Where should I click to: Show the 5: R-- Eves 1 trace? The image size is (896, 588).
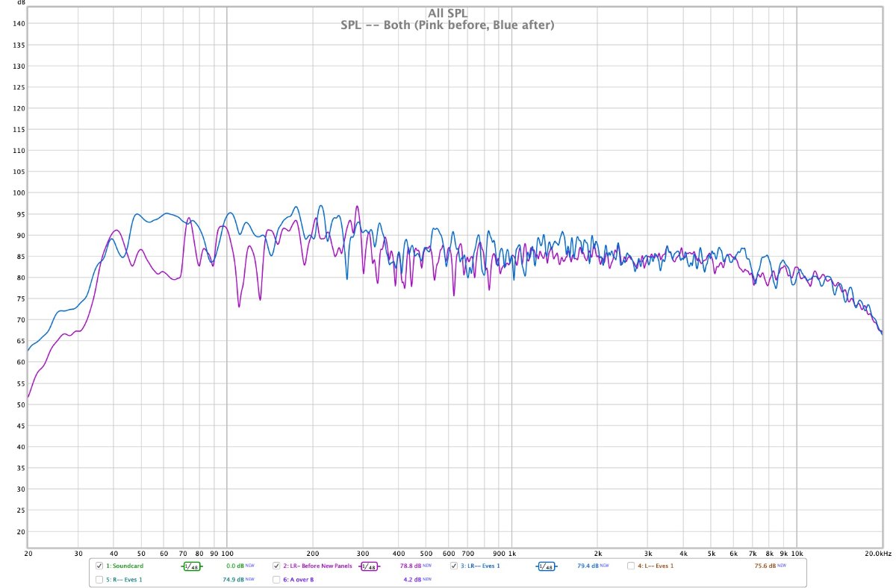coord(100,579)
